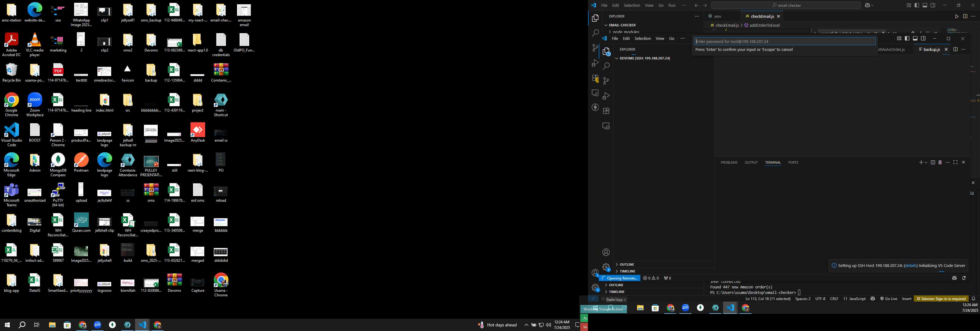Maximize the terminal panel size
The width and height of the screenshot is (980, 331).
(955, 162)
